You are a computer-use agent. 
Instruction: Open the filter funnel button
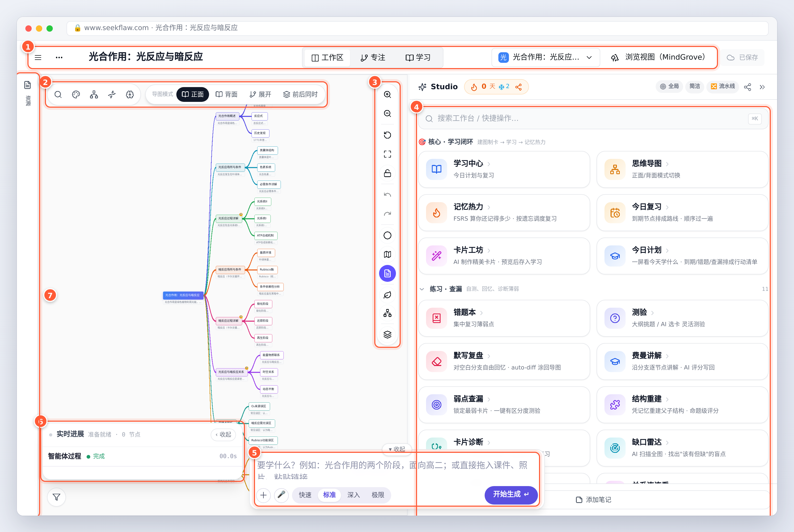[56, 497]
